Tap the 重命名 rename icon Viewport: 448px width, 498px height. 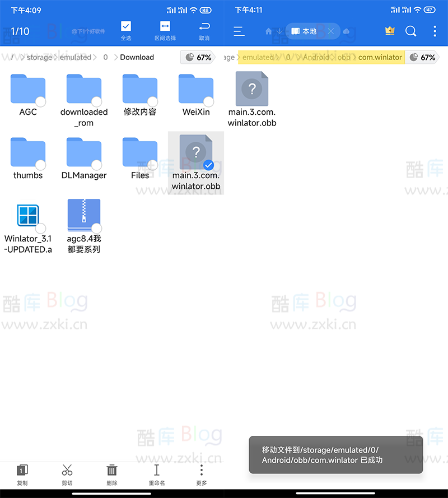(156, 475)
